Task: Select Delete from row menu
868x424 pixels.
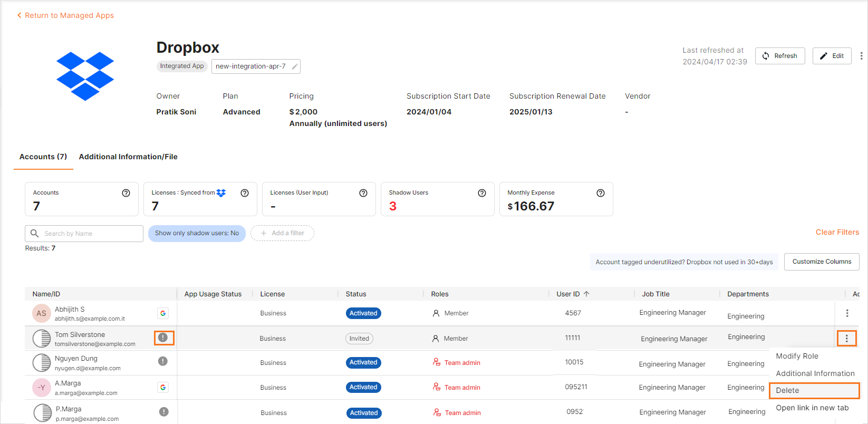Action: [814, 390]
